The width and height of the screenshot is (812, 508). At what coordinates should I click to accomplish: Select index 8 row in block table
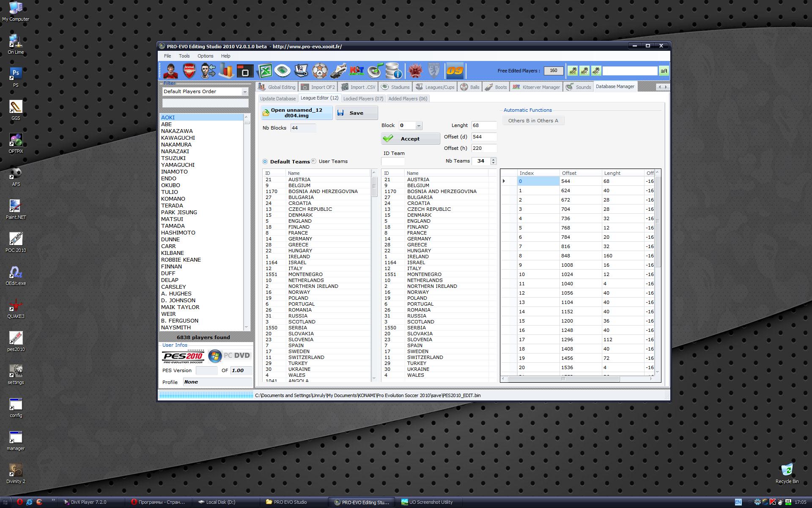tap(577, 256)
